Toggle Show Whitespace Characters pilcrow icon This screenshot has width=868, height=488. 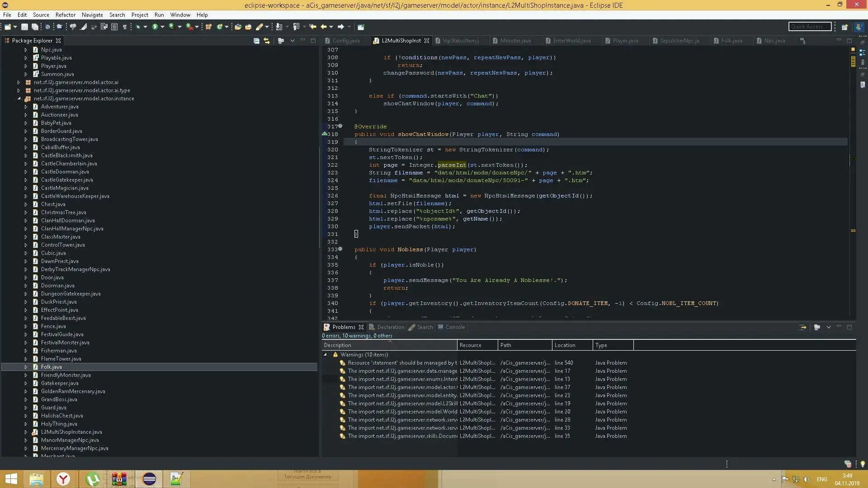[x=125, y=27]
